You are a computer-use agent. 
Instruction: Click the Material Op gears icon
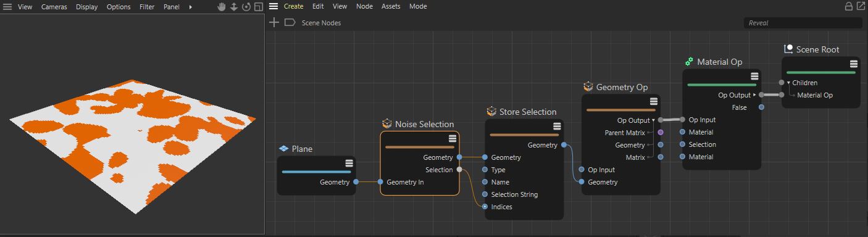(690, 62)
